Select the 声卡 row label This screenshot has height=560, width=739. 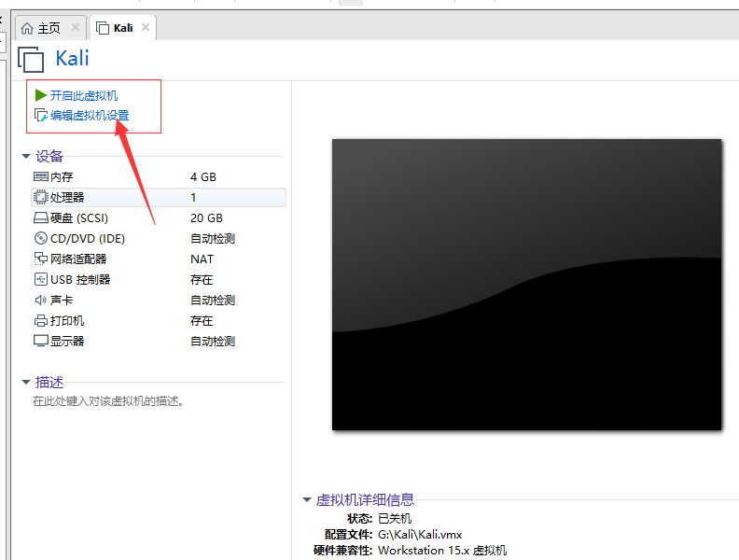tap(62, 300)
